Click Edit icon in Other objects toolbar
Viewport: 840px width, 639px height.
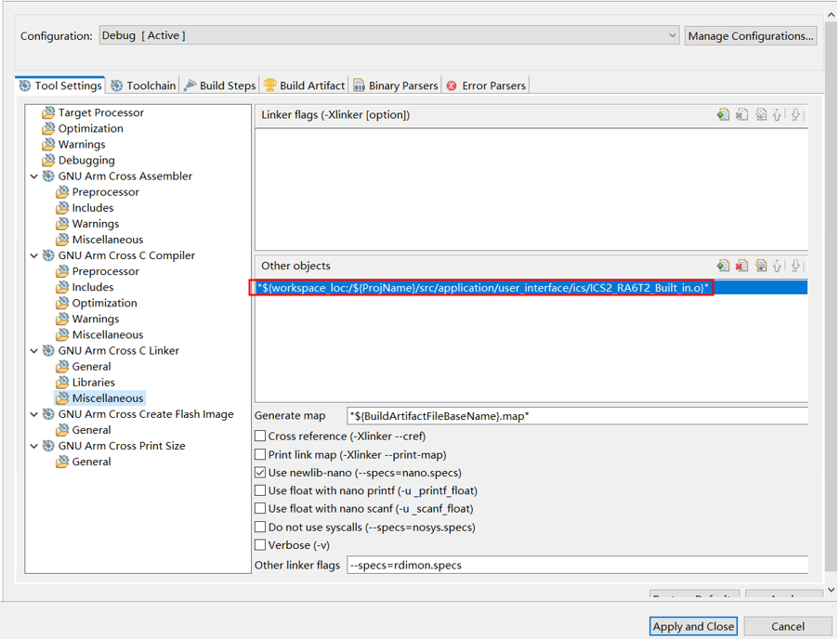(760, 267)
